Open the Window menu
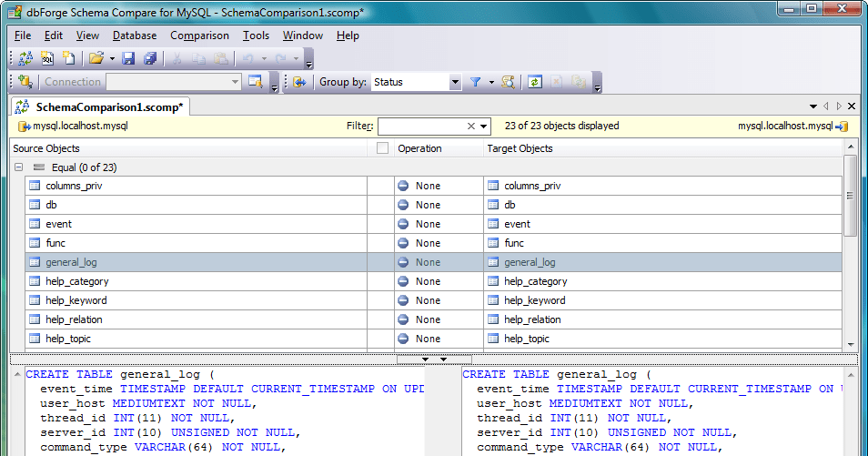Screen dimensions: 868x456 pos(303,35)
